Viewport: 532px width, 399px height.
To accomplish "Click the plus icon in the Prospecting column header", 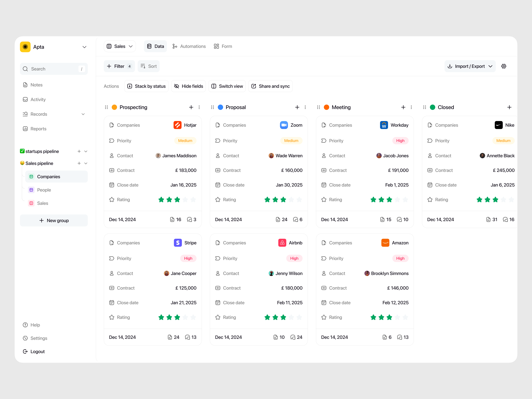I will tap(191, 107).
